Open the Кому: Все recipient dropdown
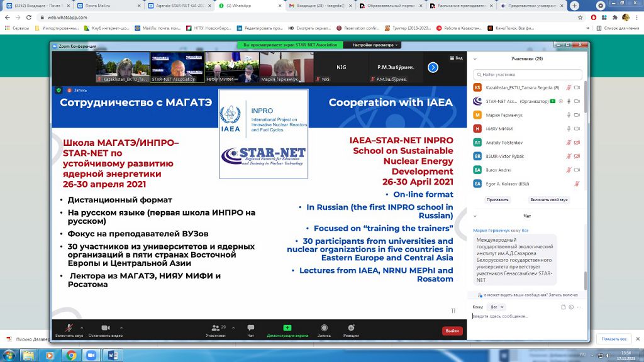This screenshot has width=644, height=362. [497, 307]
